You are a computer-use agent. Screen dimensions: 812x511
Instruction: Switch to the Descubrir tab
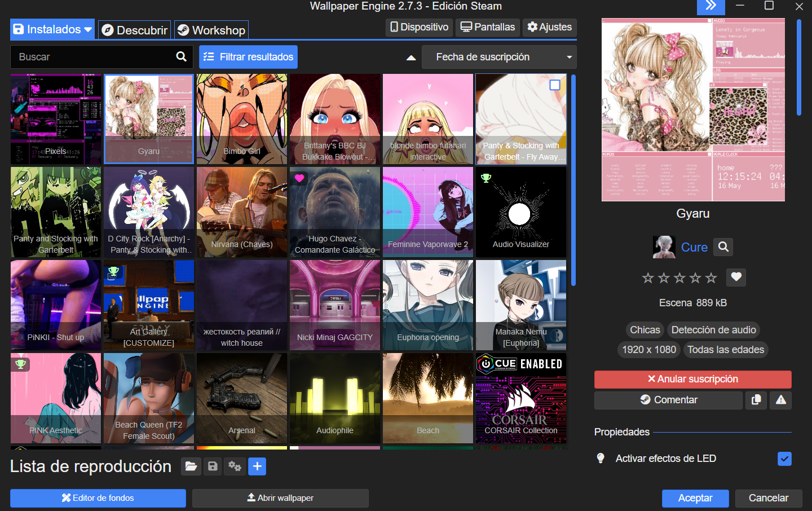click(135, 30)
